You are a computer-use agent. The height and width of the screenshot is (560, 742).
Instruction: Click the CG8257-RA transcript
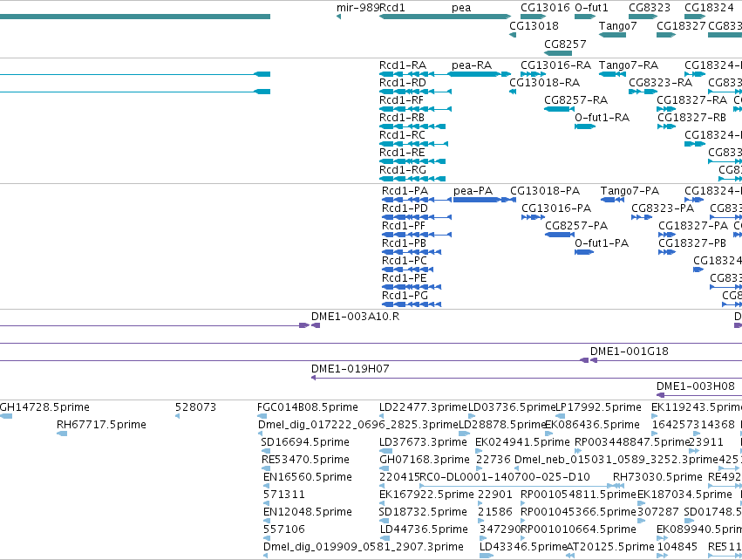(558, 109)
